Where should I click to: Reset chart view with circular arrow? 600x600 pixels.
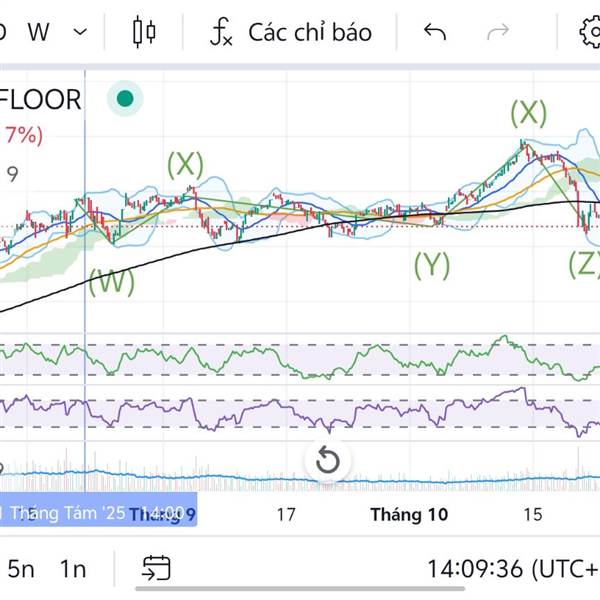tap(328, 461)
